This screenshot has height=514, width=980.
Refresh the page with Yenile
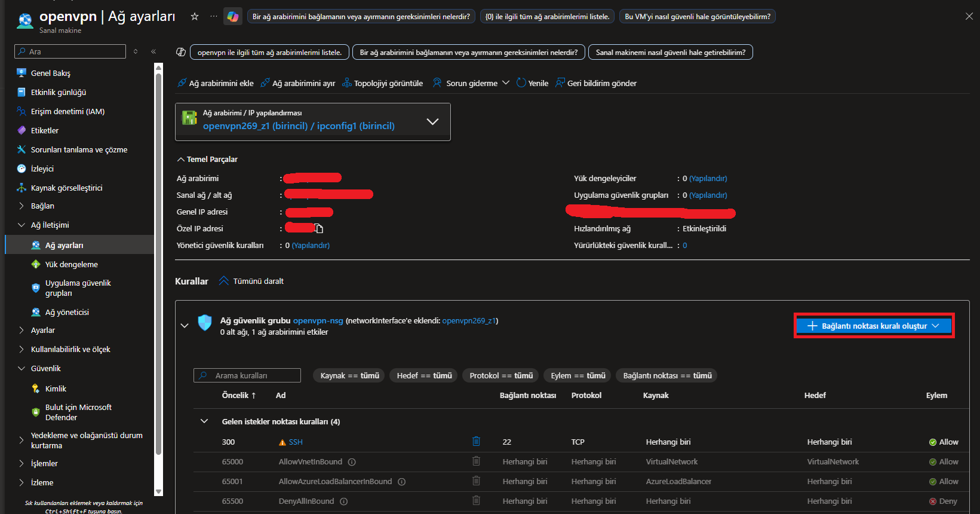[x=532, y=83]
